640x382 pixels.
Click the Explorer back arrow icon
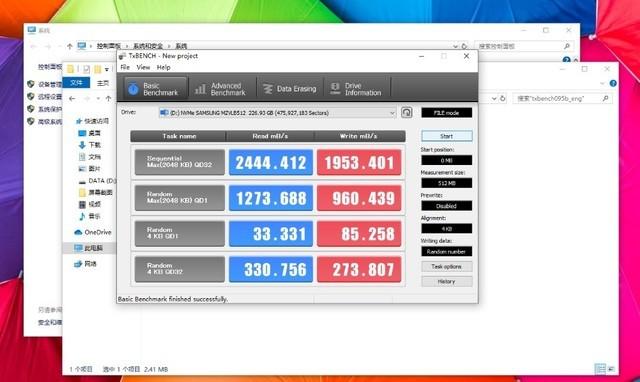coord(72,98)
